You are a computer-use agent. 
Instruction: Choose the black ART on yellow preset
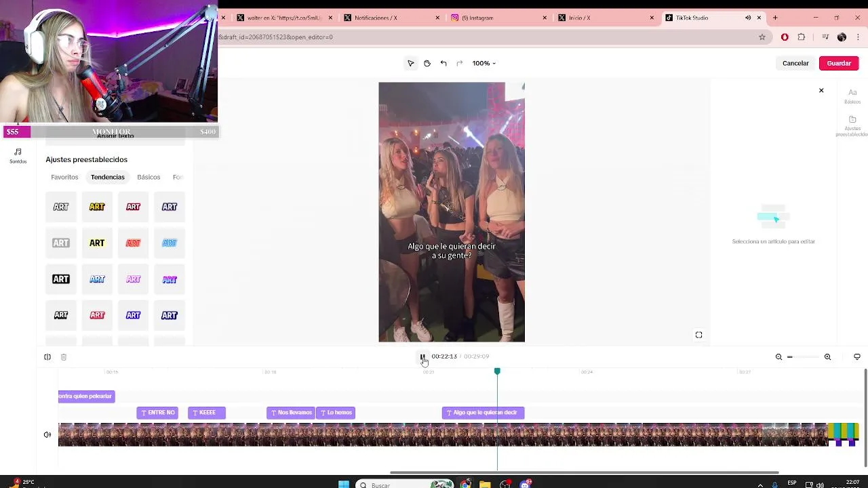97,243
